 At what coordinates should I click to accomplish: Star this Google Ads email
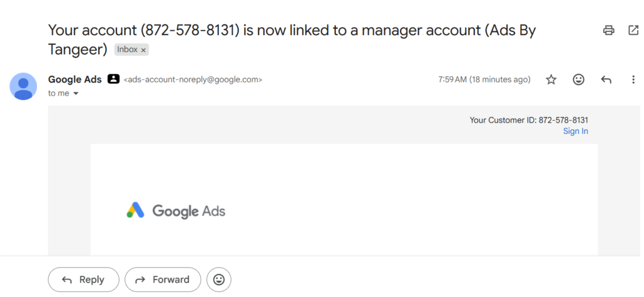point(551,80)
